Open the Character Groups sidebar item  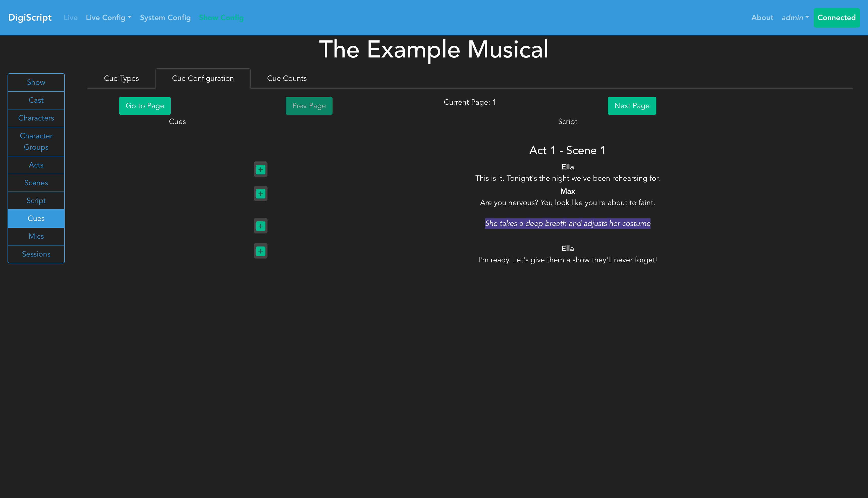[36, 141]
